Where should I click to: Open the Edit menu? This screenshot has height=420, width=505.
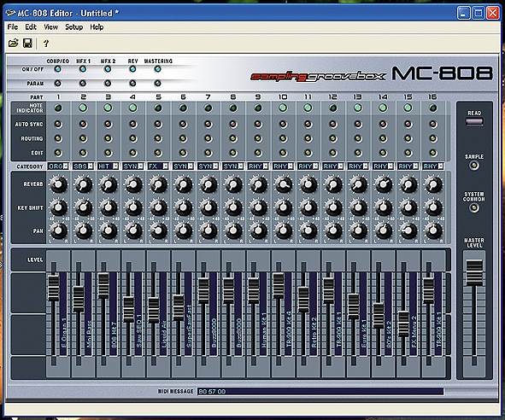[x=31, y=27]
